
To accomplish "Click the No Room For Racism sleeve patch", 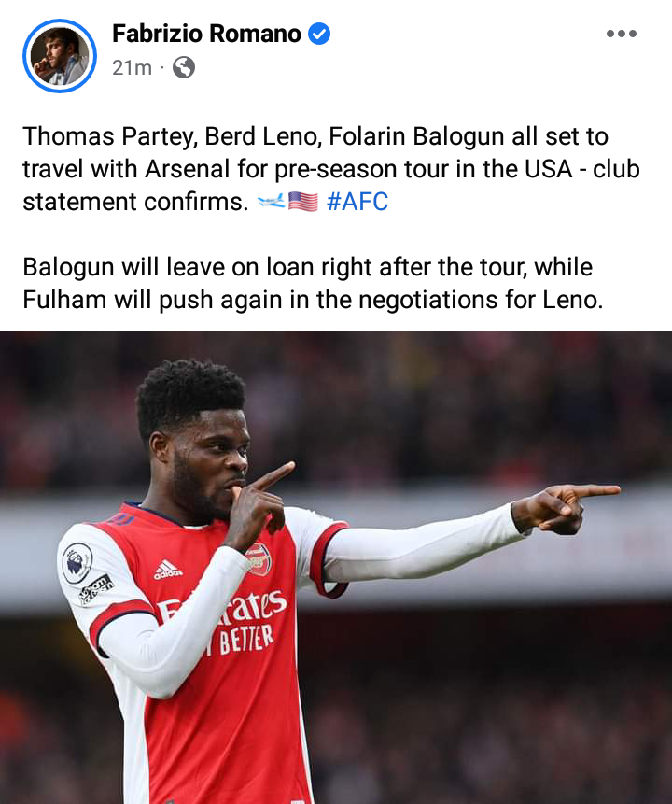I will [x=96, y=588].
